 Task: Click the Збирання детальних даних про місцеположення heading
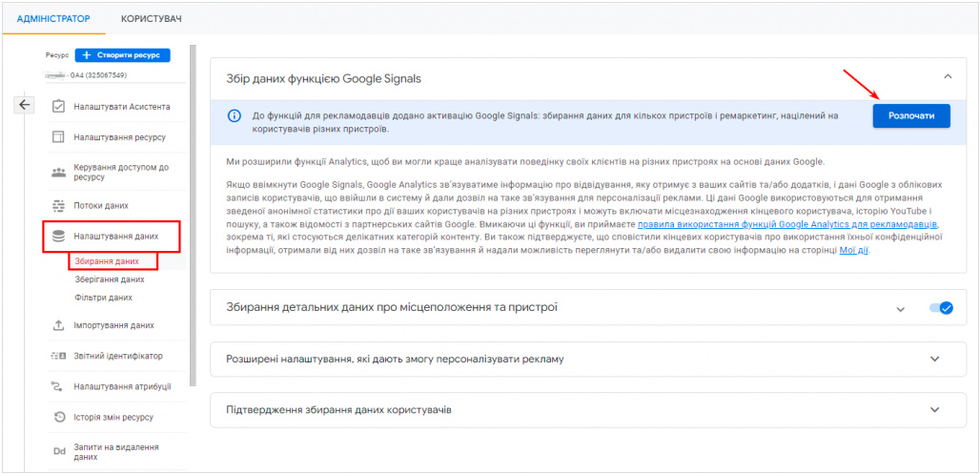pos(391,307)
